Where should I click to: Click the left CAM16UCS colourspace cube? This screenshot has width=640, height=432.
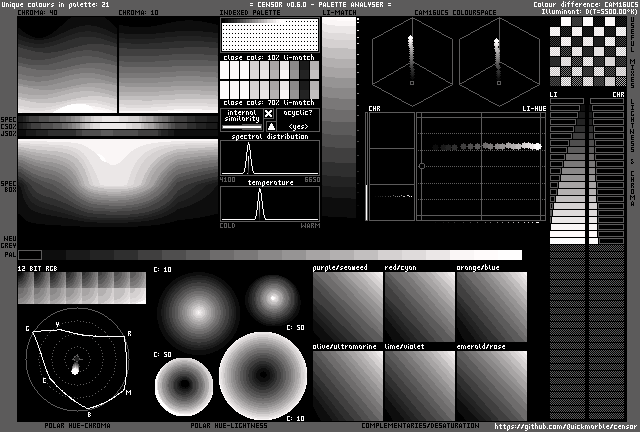411,60
